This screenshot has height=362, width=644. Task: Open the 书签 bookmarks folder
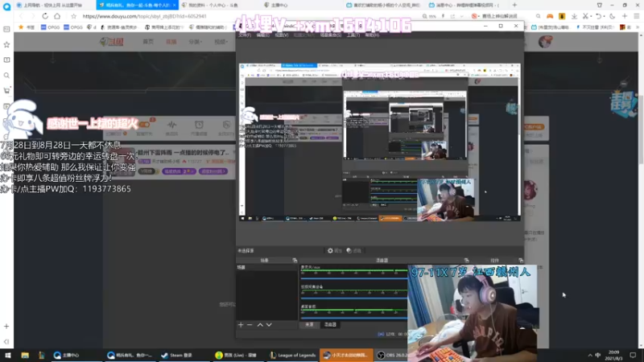27,27
